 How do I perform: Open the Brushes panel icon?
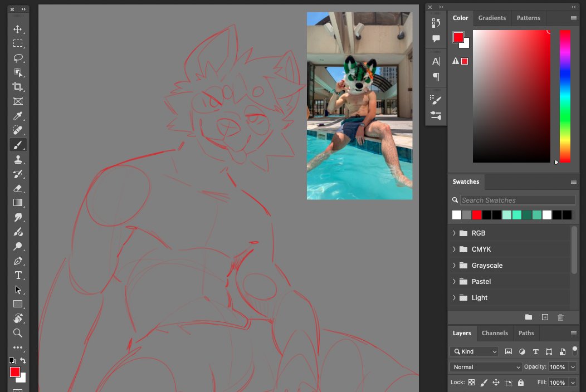[x=436, y=100]
